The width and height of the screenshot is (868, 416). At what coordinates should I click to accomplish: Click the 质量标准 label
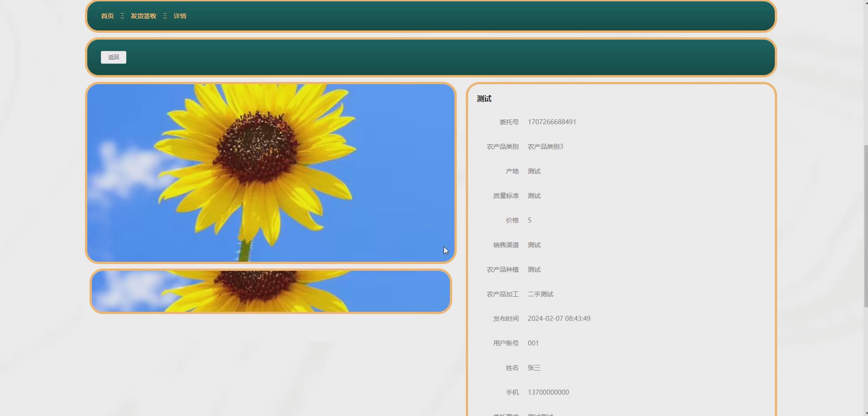pos(506,196)
